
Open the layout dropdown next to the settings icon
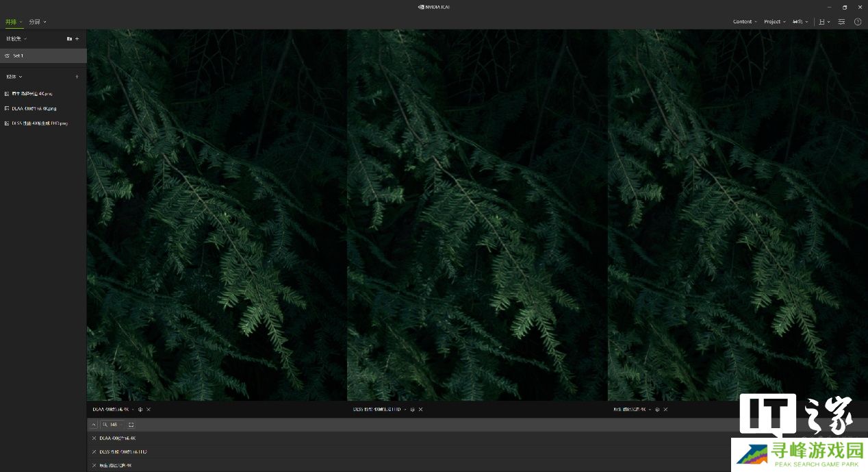point(824,22)
